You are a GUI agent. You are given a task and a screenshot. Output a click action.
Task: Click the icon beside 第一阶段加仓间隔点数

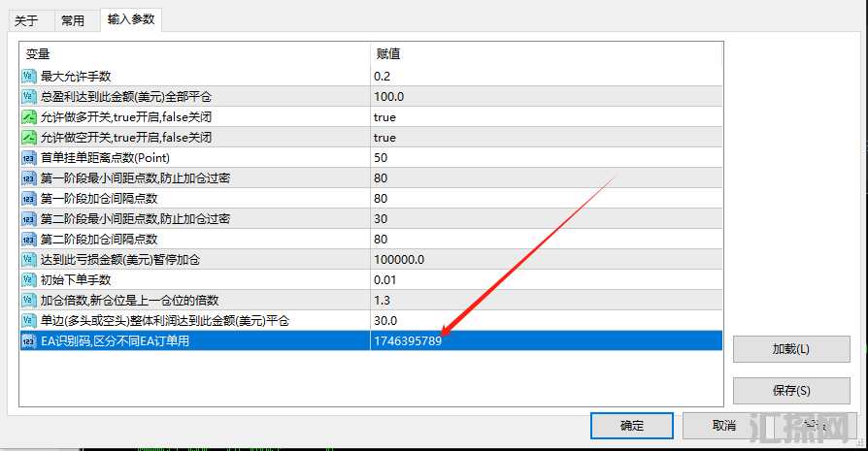pyautogui.click(x=29, y=199)
